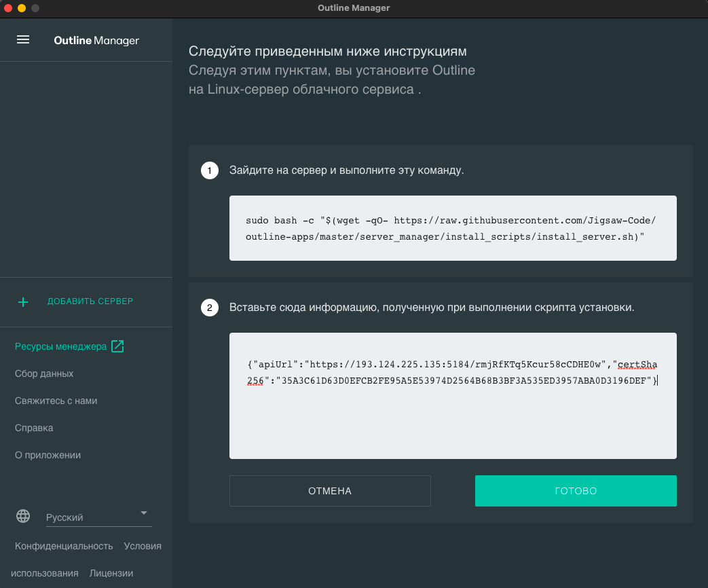Open О приложении menu item
This screenshot has width=708, height=588.
point(48,455)
